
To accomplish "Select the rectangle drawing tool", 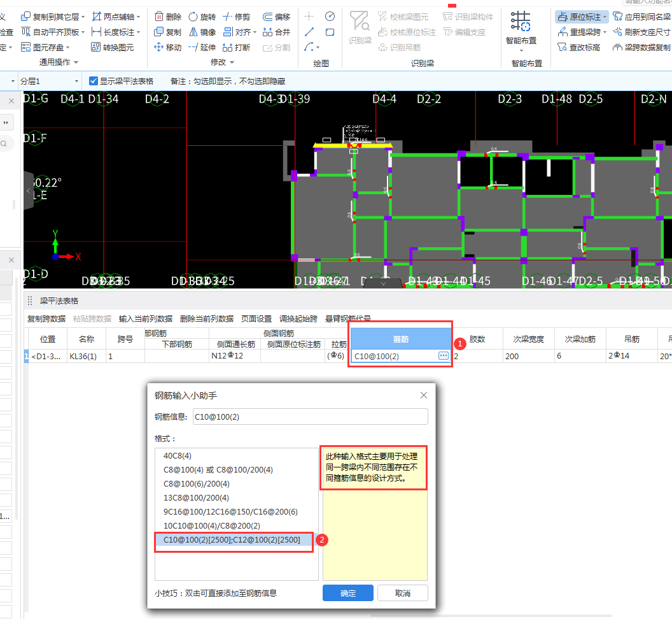I will [330, 32].
